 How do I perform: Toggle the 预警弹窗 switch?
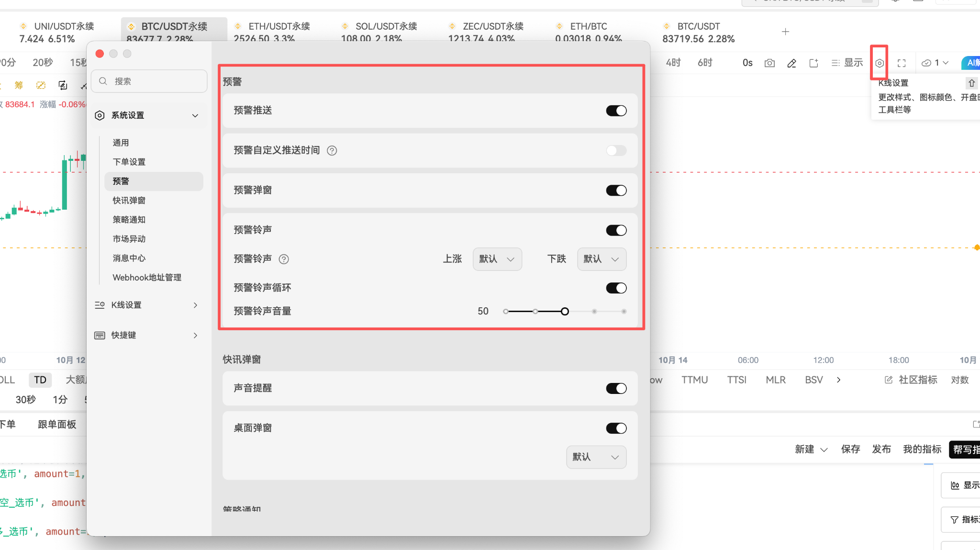click(x=616, y=191)
